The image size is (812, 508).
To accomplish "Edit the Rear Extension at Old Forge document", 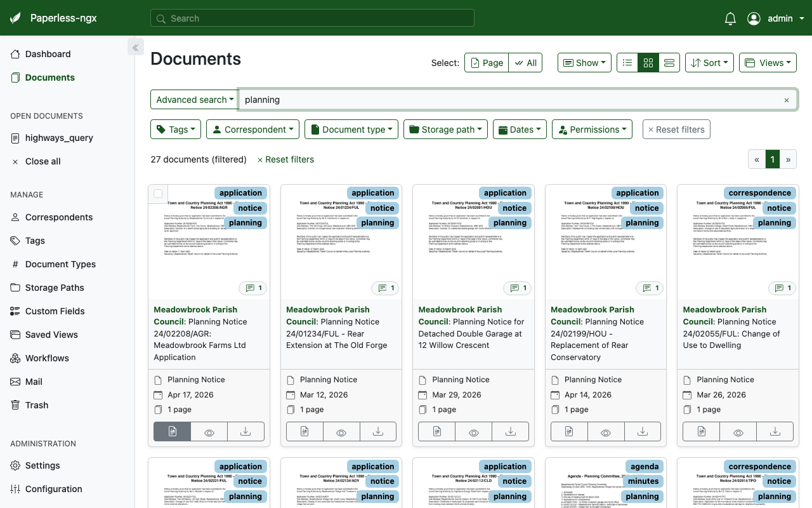I will click(x=304, y=431).
